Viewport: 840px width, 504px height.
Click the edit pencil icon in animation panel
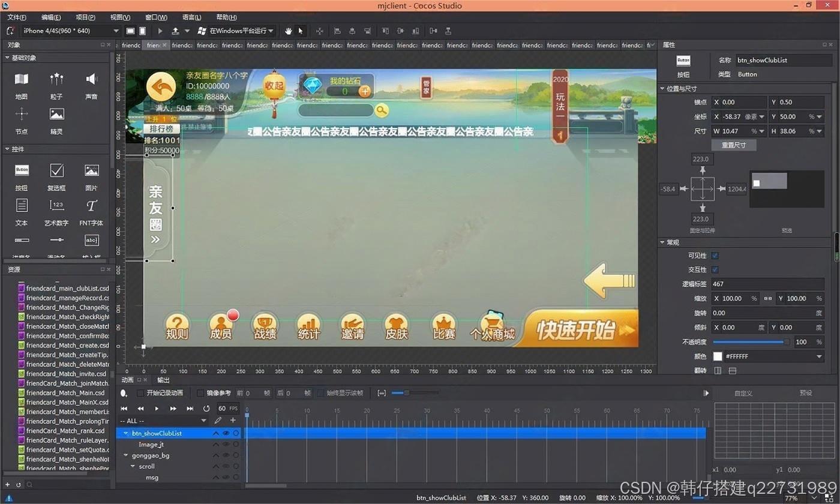(x=218, y=421)
